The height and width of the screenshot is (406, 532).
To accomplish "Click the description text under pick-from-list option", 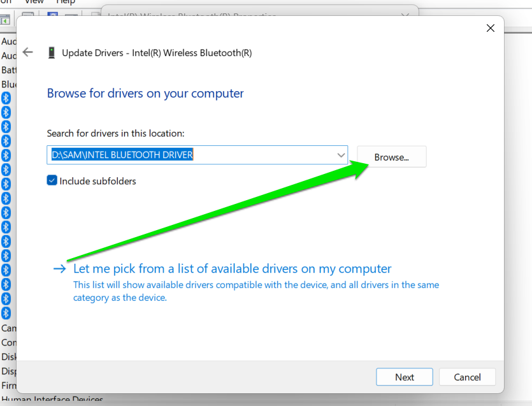I will click(x=256, y=291).
